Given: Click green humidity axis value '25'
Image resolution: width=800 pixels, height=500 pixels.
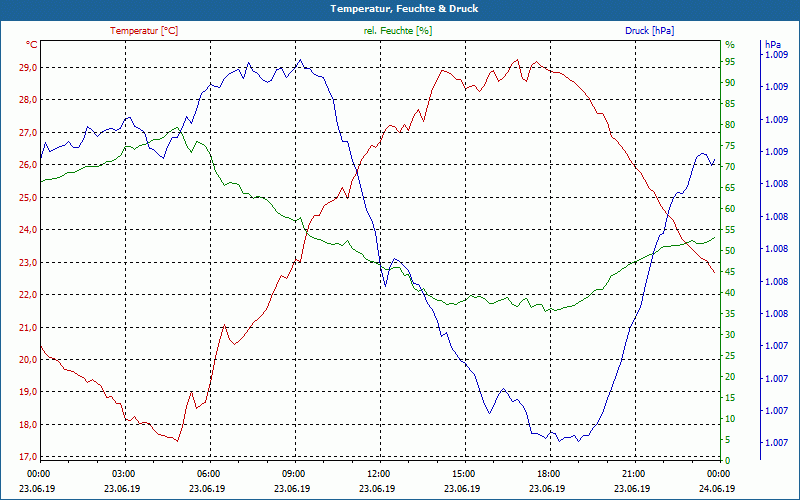Looking at the screenshot, I should 730,356.
